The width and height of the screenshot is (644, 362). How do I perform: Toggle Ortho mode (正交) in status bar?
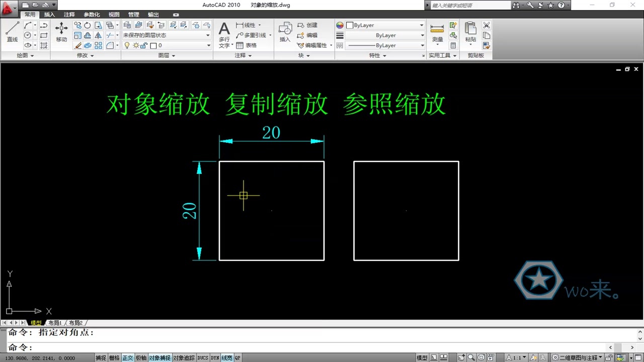tap(128, 357)
